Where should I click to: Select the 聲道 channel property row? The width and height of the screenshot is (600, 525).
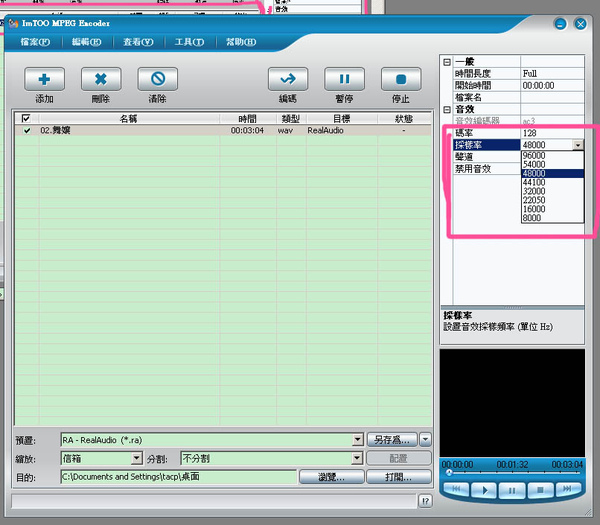click(x=487, y=157)
